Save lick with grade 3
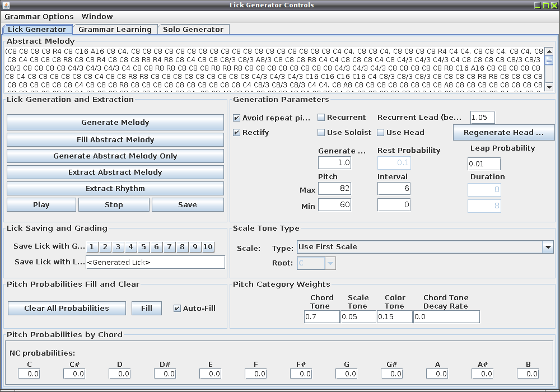560x392 pixels. click(x=118, y=247)
